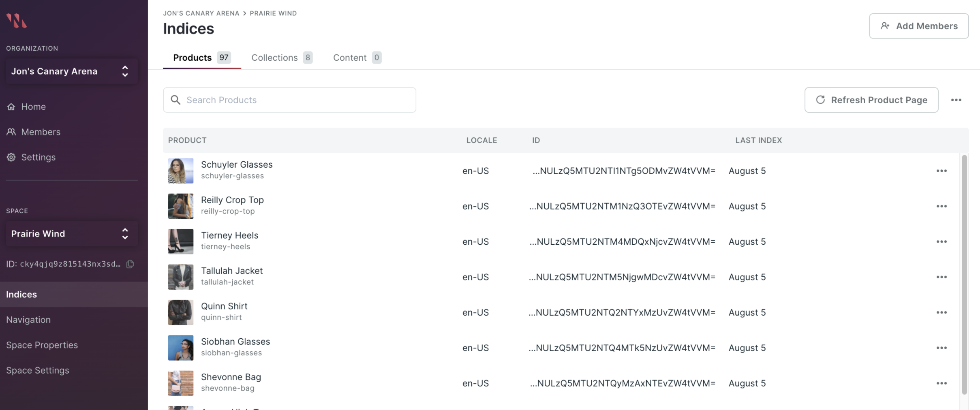
Task: Open row actions for Tierney Heels
Action: (941, 242)
